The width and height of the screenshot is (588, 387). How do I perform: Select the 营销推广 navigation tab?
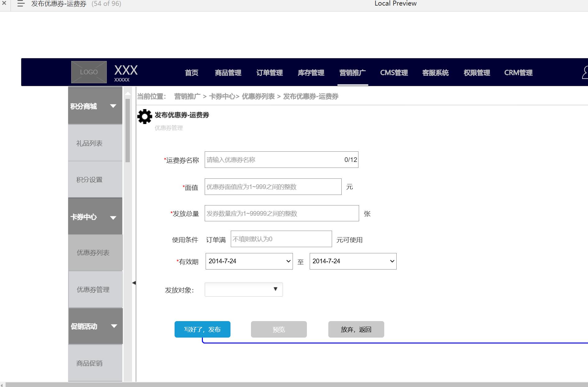353,73
